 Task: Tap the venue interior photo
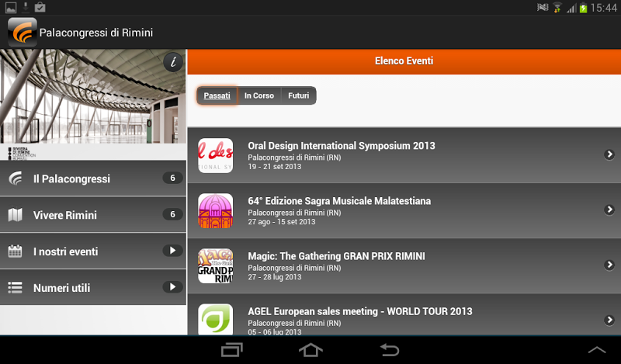(x=92, y=96)
